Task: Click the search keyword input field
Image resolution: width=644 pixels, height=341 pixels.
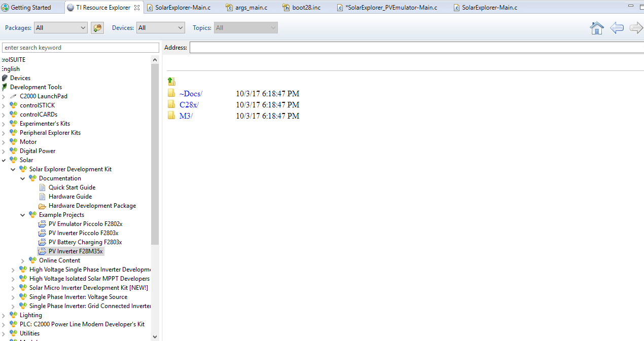Action: [81, 48]
